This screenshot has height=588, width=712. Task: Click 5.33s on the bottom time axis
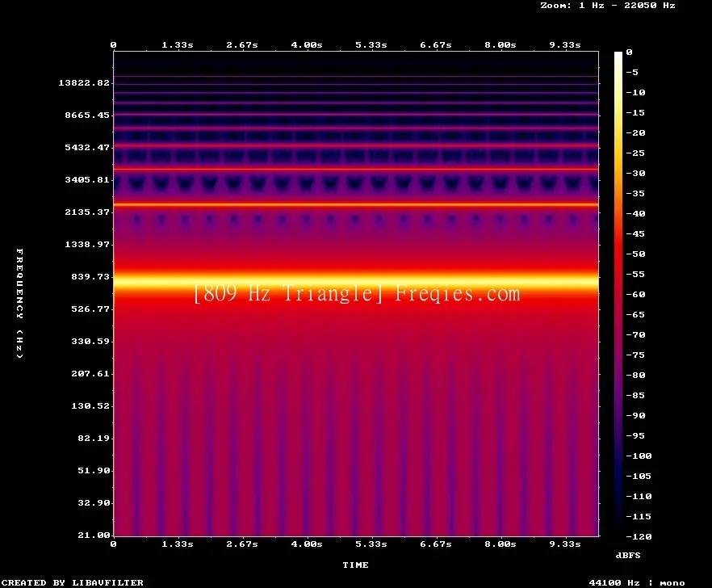(371, 544)
